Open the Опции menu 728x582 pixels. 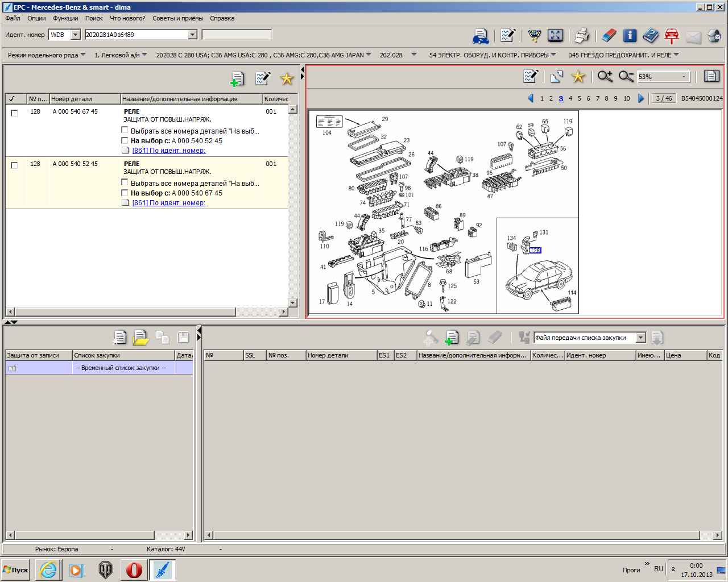pos(36,18)
